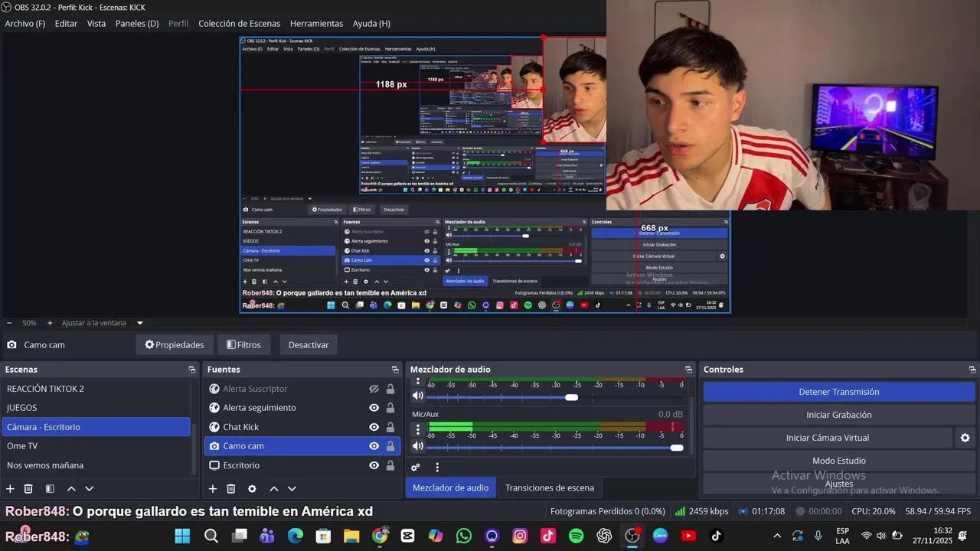The image size is (980, 551).
Task: Click the Desactivar button
Action: (309, 345)
